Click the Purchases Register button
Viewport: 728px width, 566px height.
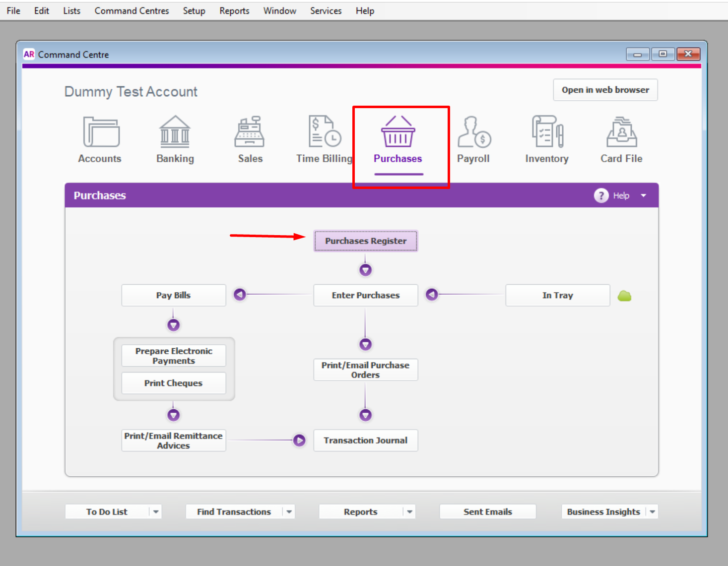click(x=366, y=241)
